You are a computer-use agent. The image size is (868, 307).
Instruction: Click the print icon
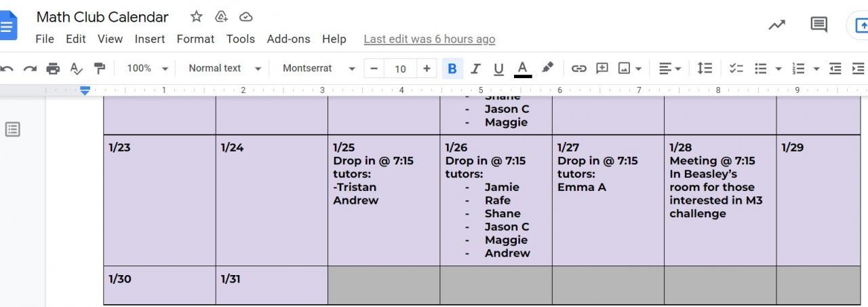(53, 69)
